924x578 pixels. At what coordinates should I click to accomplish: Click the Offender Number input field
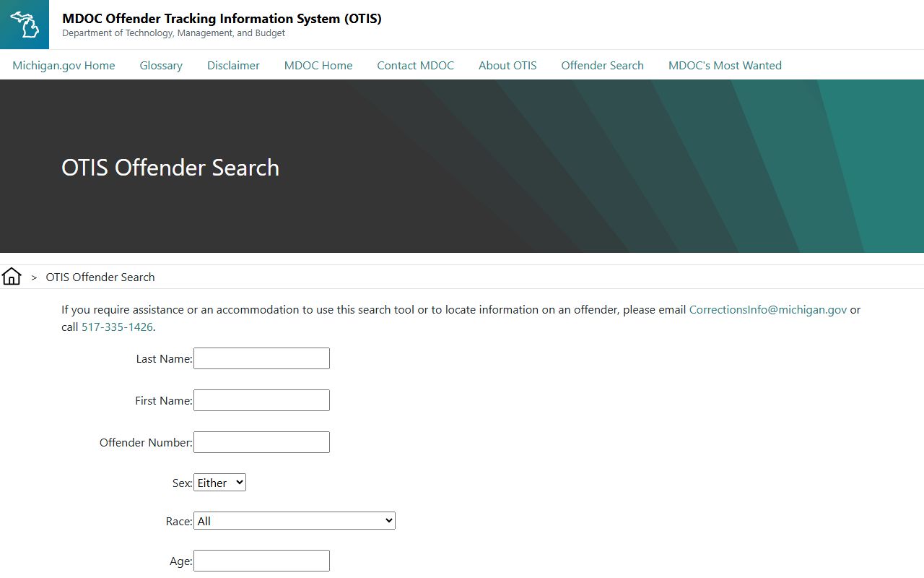click(261, 442)
